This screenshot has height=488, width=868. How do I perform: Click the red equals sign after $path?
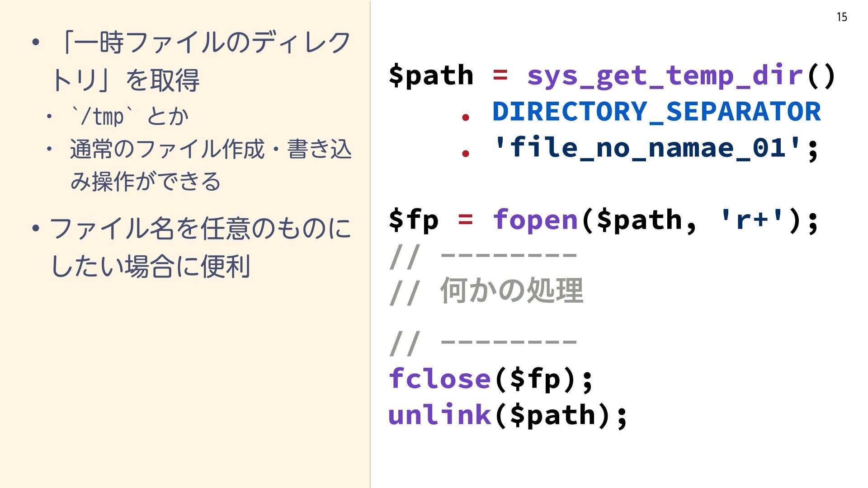pos(500,75)
